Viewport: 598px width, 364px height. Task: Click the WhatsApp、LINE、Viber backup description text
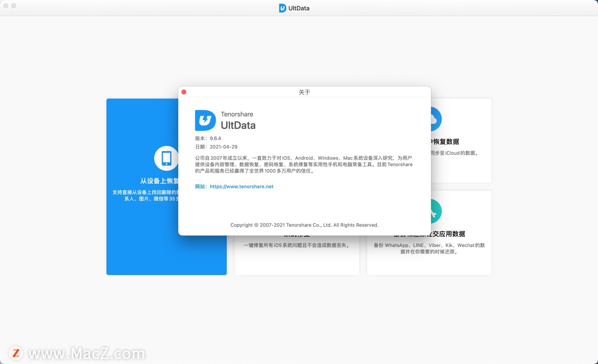(x=429, y=248)
